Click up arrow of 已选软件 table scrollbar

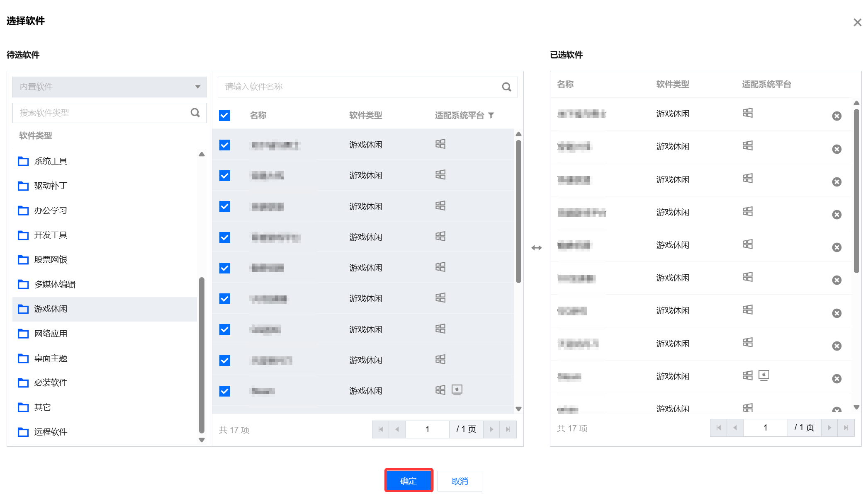pos(857,103)
